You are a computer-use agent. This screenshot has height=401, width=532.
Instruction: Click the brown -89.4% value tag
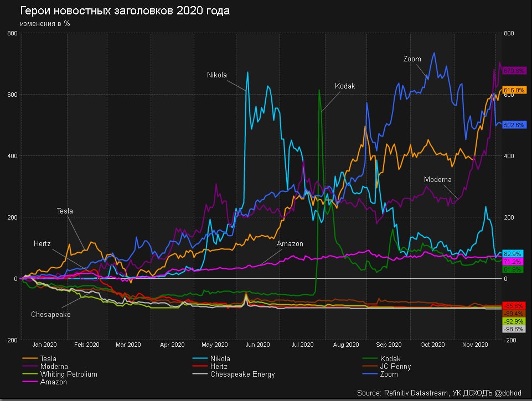click(514, 314)
